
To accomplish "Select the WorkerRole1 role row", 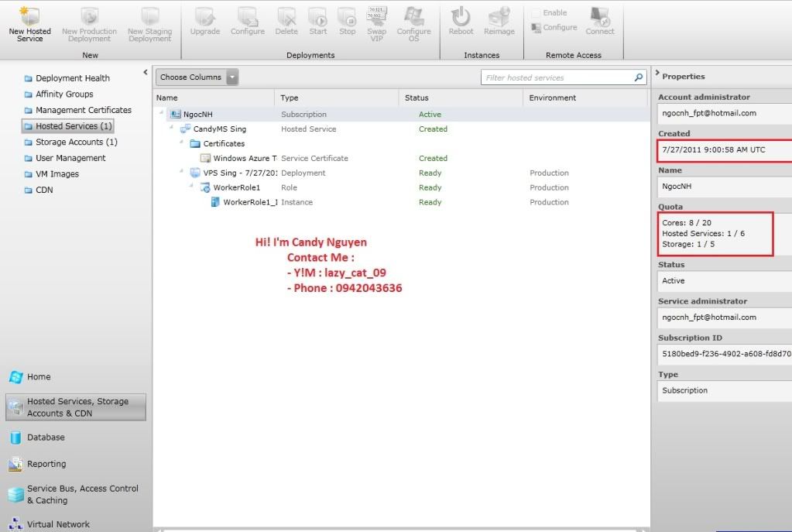I will [x=401, y=187].
